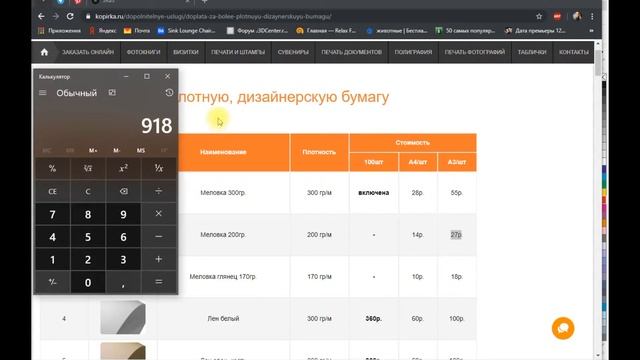The width and height of the screenshot is (640, 360).
Task: Click the Лен белый name cell
Action: 223,318
